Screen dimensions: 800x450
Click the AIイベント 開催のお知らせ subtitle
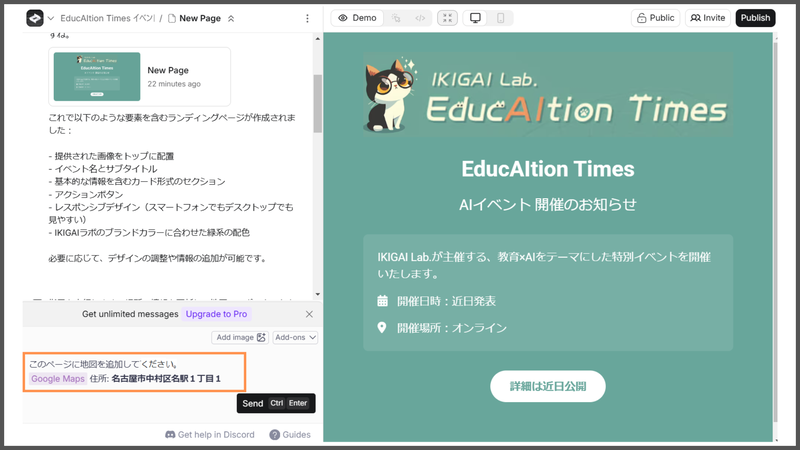coord(548,205)
